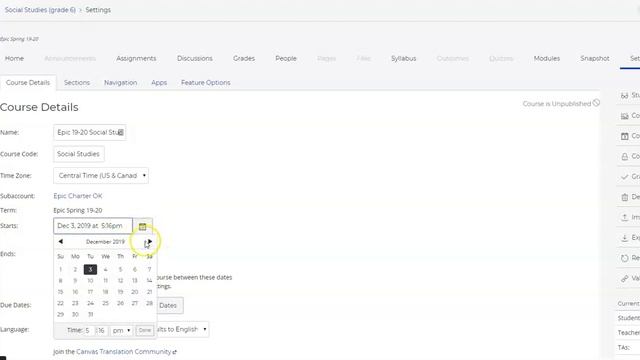
Task: Open Snapshot in course navigation
Action: click(595, 58)
